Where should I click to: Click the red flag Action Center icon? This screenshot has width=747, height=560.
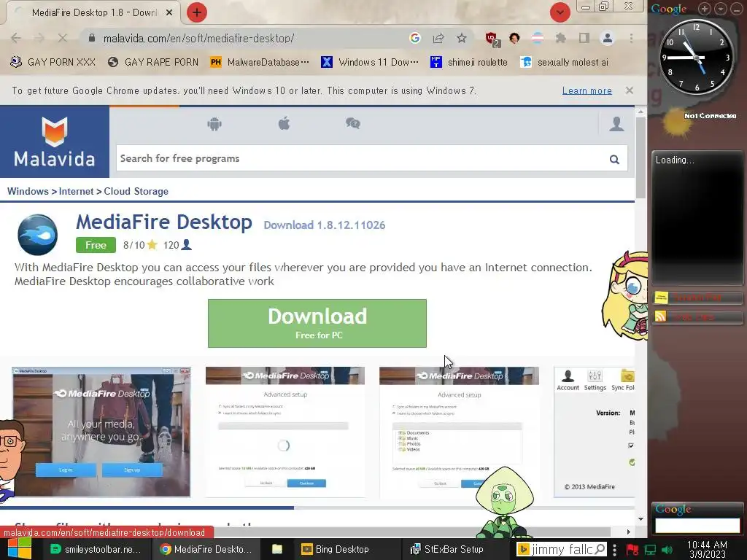(632, 550)
